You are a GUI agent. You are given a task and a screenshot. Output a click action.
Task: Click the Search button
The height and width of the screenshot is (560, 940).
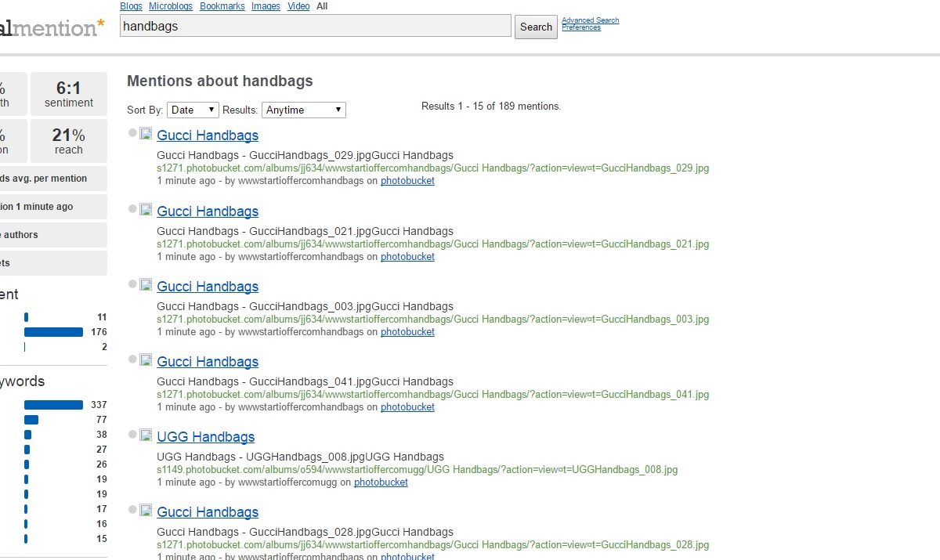(x=536, y=27)
